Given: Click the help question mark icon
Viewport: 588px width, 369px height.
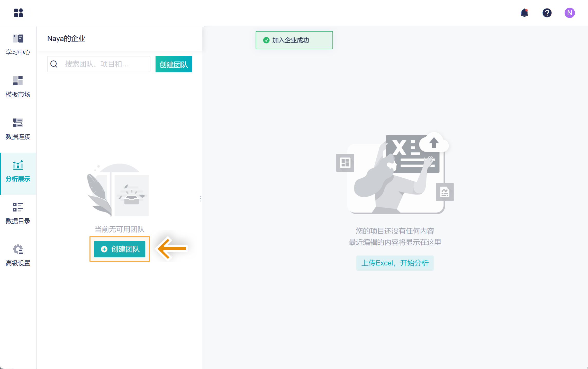Looking at the screenshot, I should click(547, 13).
